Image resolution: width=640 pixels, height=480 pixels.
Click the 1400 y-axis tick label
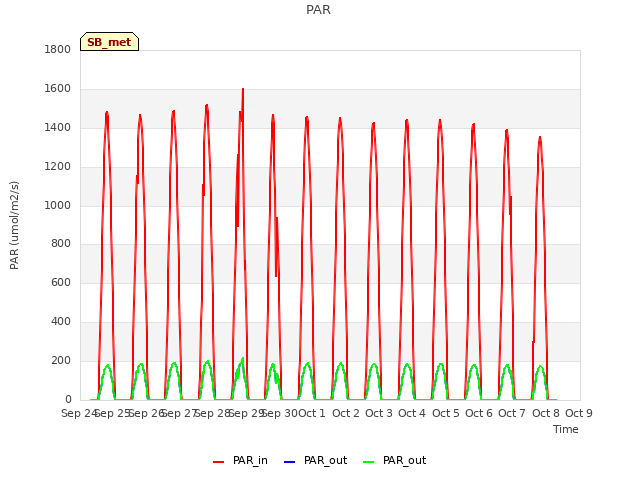click(x=58, y=127)
